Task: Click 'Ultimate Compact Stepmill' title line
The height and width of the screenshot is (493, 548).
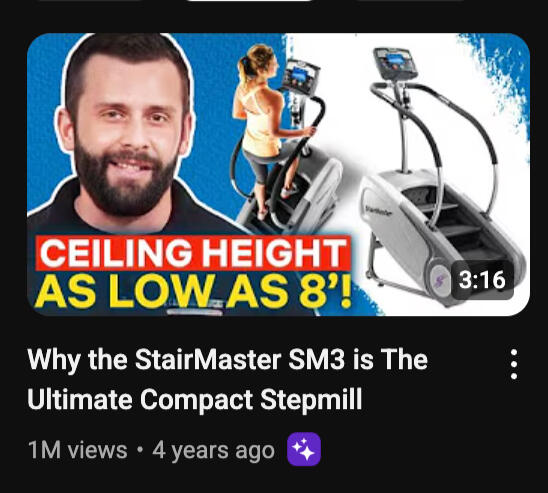Action: [195, 399]
